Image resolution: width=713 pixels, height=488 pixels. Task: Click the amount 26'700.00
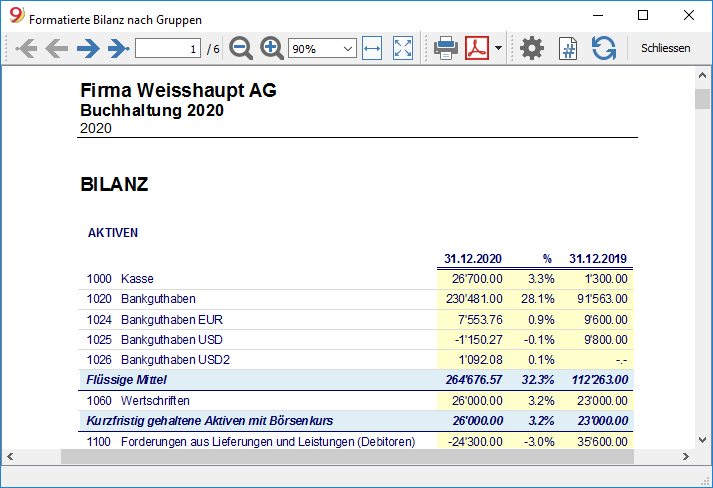coord(477,278)
